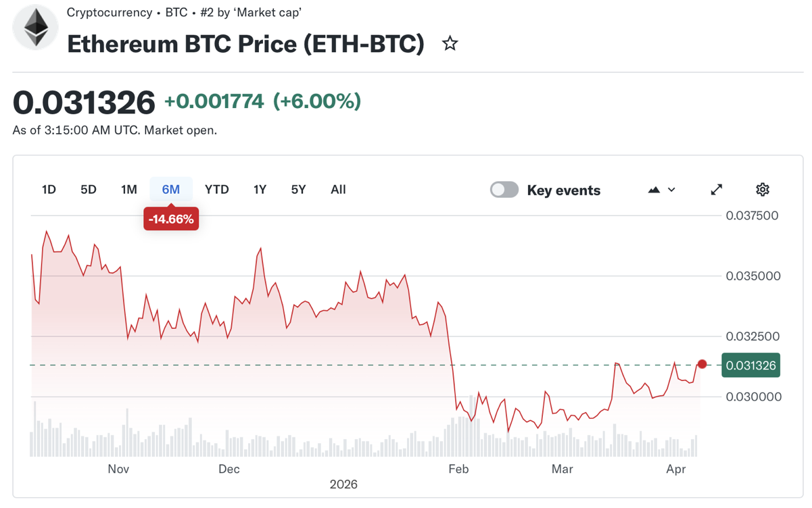Screen dimensions: 812x508
Task: Click the Cryptocurrency category link
Action: tap(110, 12)
